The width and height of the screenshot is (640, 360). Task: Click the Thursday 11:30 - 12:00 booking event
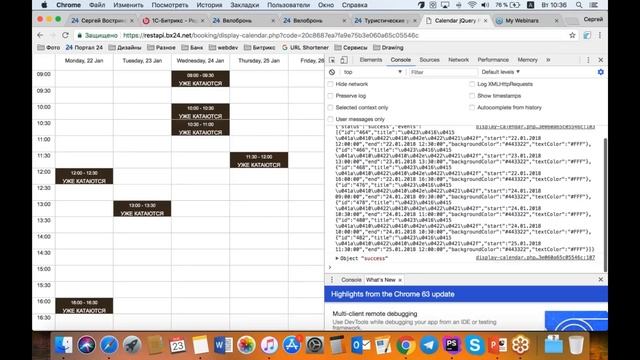pyautogui.click(x=259, y=160)
